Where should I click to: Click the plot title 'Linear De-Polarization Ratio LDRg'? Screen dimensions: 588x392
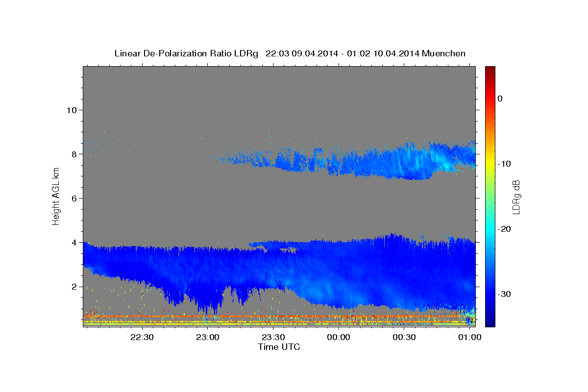[186, 53]
